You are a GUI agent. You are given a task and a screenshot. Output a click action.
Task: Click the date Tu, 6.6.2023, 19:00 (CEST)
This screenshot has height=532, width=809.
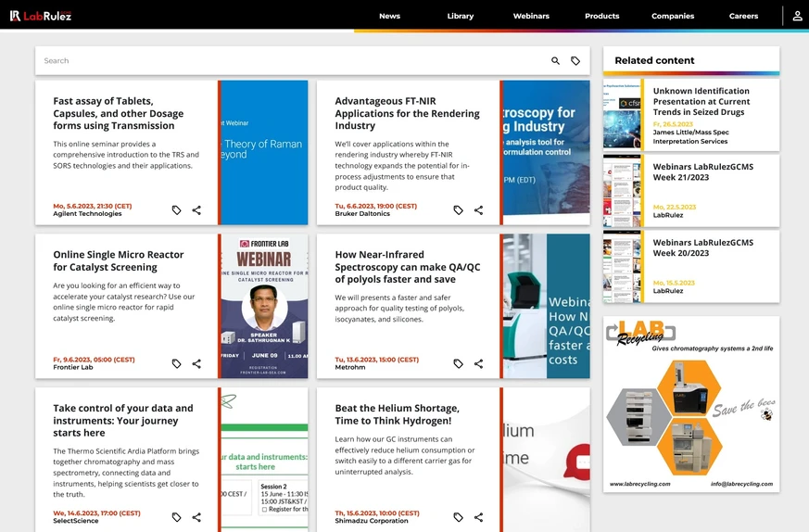(x=375, y=206)
